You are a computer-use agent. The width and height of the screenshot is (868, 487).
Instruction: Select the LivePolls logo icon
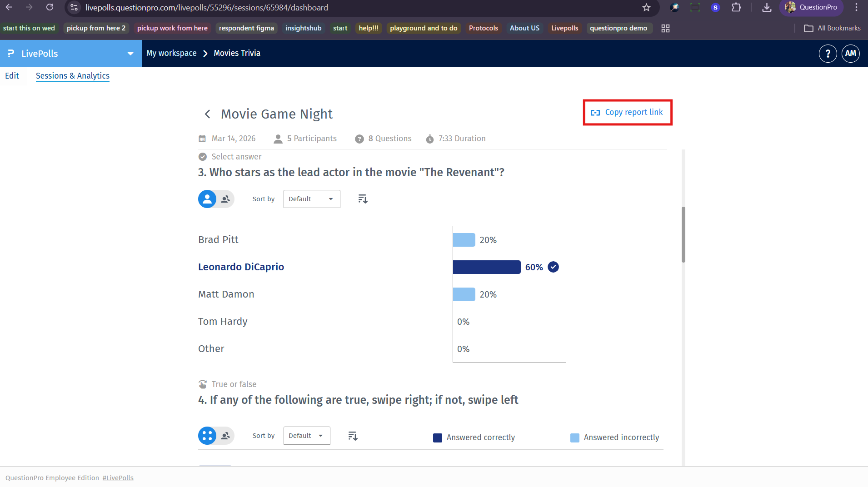11,53
